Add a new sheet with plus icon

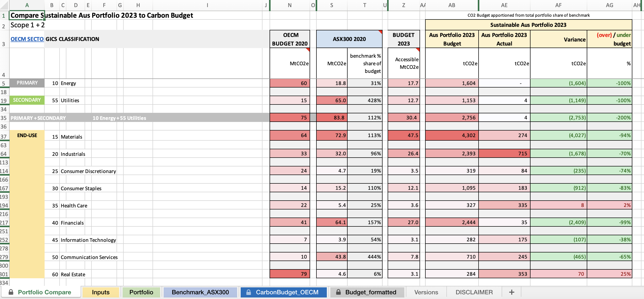(512, 292)
